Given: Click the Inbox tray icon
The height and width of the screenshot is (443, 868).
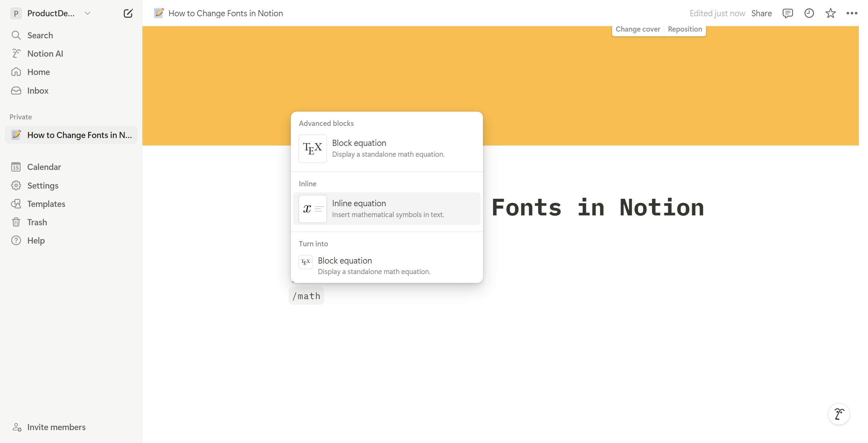Looking at the screenshot, I should pyautogui.click(x=16, y=91).
